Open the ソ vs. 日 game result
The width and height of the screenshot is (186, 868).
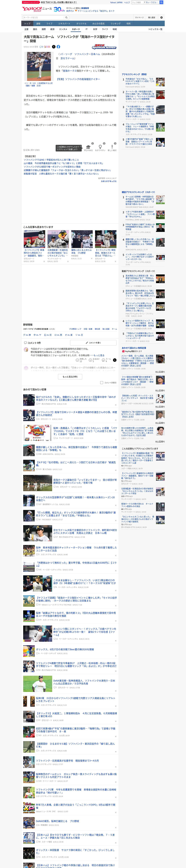79,335
